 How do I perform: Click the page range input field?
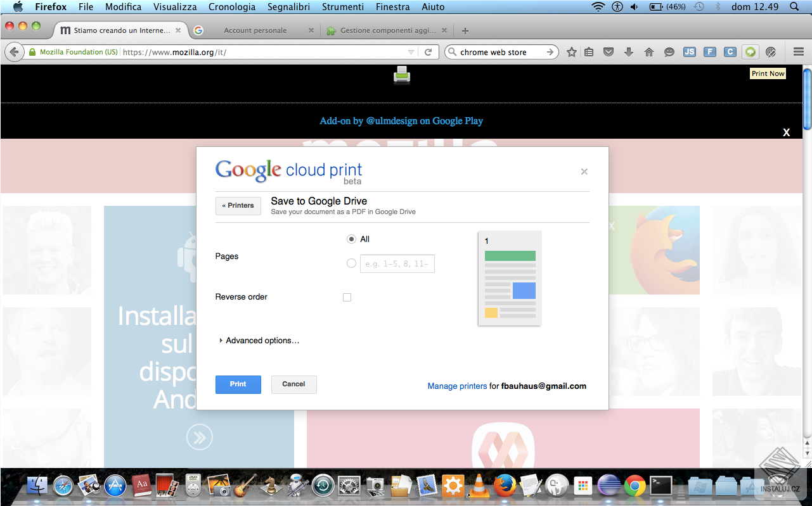397,263
